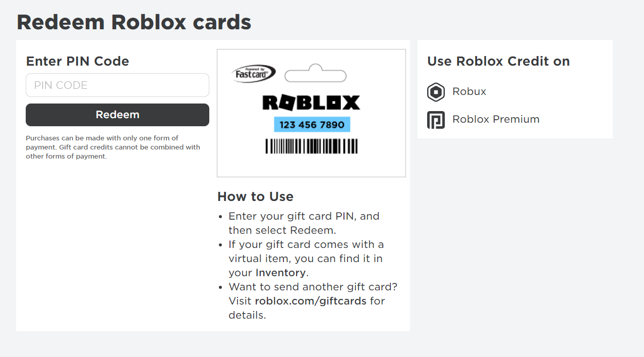
Task: Click the Fastcard logo on the card
Action: coord(254,73)
